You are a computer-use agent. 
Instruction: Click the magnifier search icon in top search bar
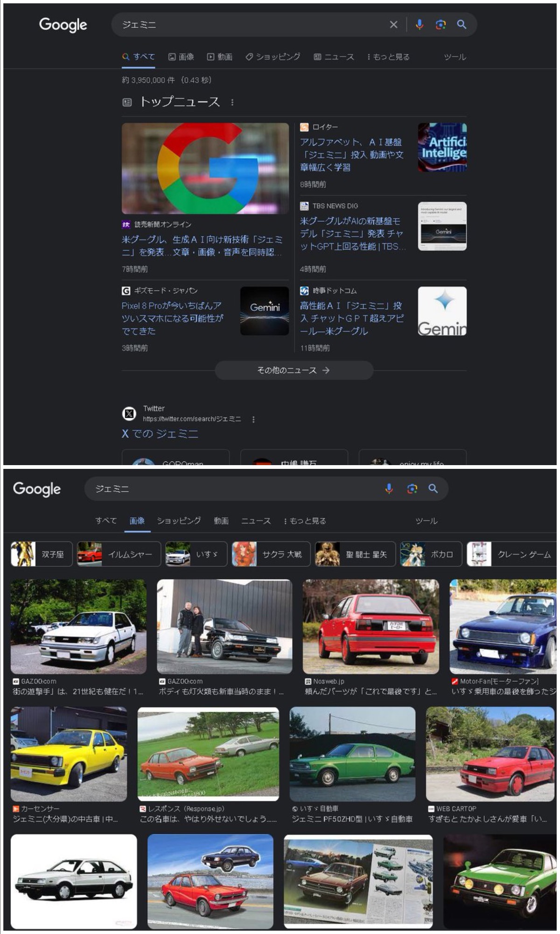coord(462,25)
